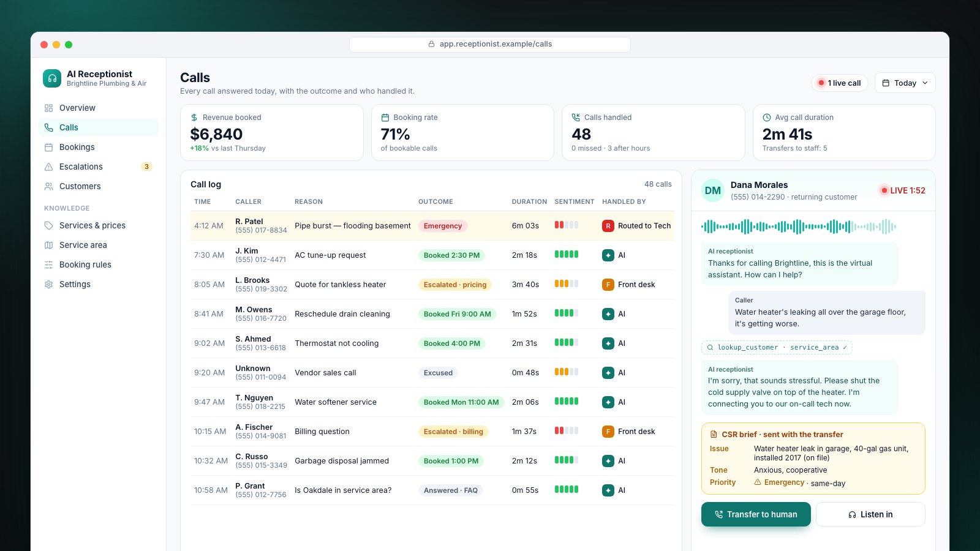Click the DM avatar for Dana Morales
The height and width of the screenshot is (551, 980).
point(713,190)
